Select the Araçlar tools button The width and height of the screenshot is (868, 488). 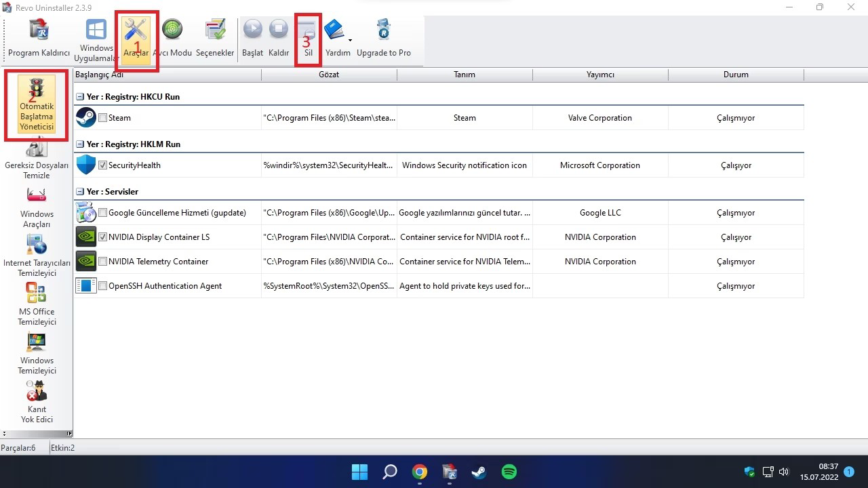136,39
